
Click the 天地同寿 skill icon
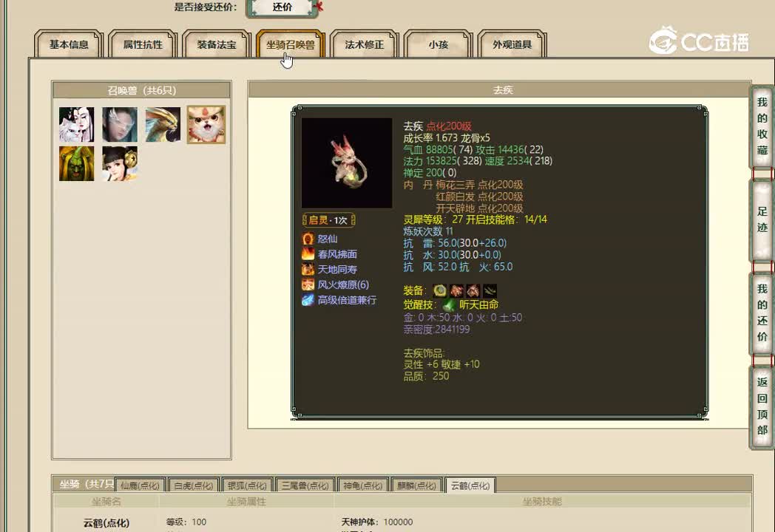click(308, 269)
